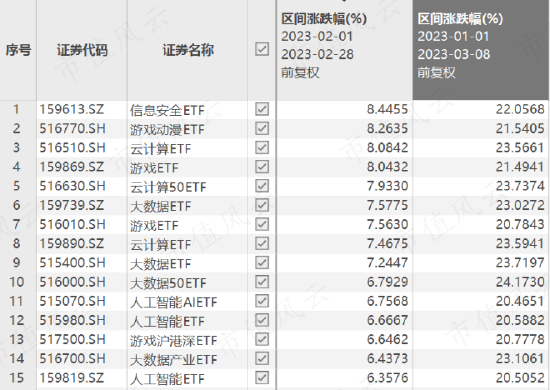Viewport: 550px width, 390px height.
Task: Toggle checkbox for 159819.SZ row
Action: coord(262,378)
